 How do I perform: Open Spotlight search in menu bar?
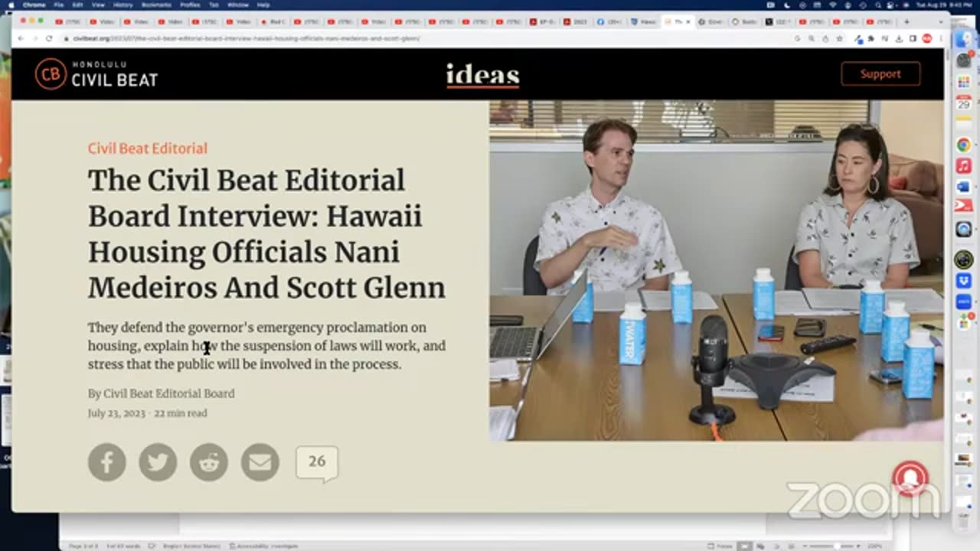point(877,5)
